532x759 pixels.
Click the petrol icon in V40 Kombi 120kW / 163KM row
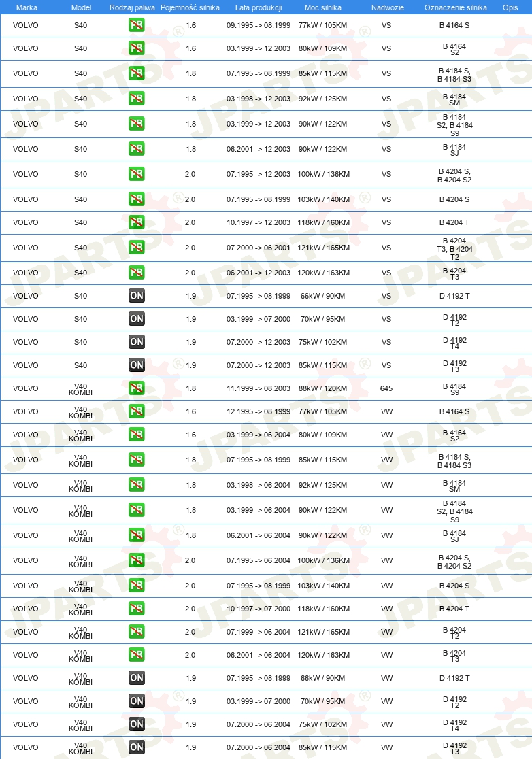click(137, 655)
